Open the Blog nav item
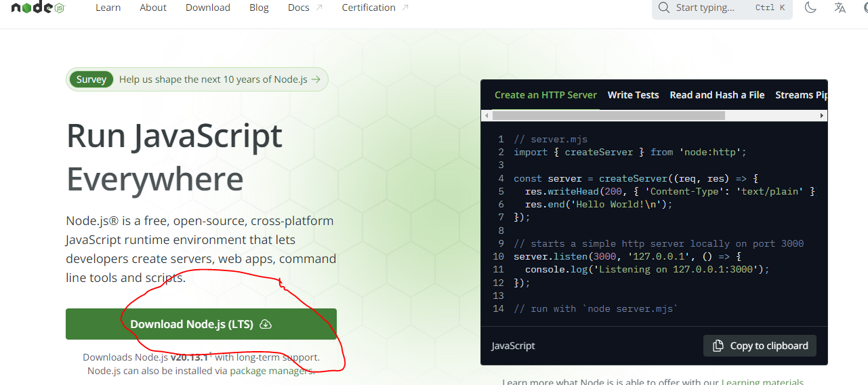The image size is (868, 385). tap(259, 7)
